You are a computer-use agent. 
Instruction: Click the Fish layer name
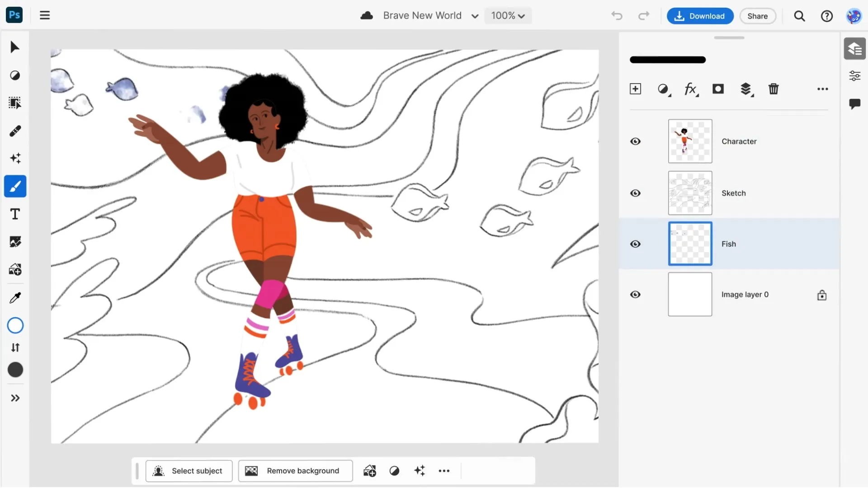(x=728, y=244)
